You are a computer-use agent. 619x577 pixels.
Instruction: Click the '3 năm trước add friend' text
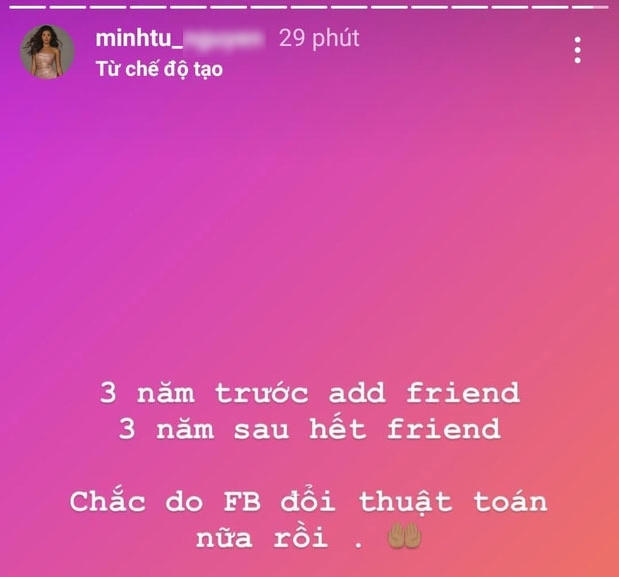click(x=310, y=393)
